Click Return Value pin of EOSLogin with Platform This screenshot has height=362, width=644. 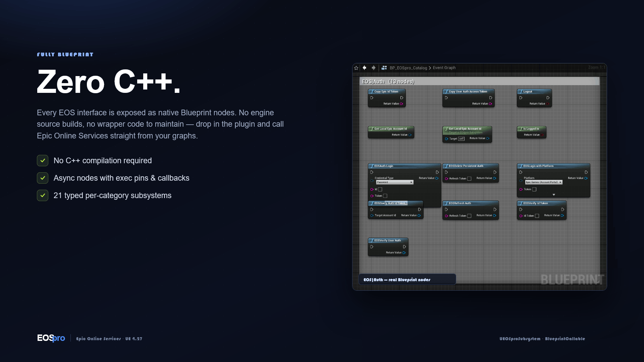click(586, 178)
